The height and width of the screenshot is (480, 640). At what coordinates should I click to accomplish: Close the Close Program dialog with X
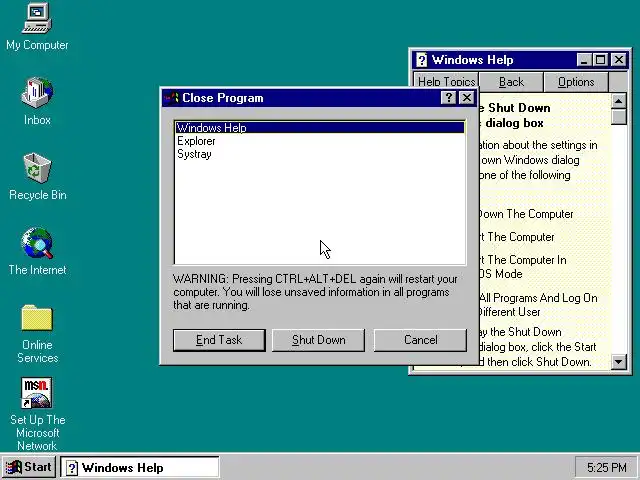(x=467, y=98)
